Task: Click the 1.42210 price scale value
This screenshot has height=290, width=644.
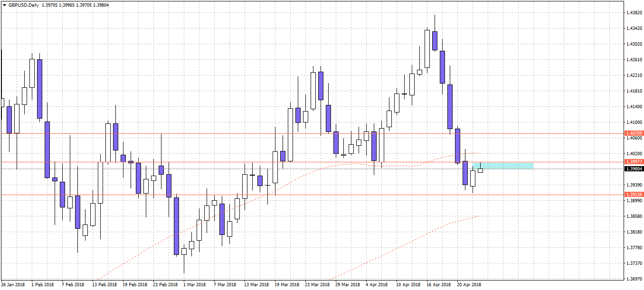Action: click(634, 75)
